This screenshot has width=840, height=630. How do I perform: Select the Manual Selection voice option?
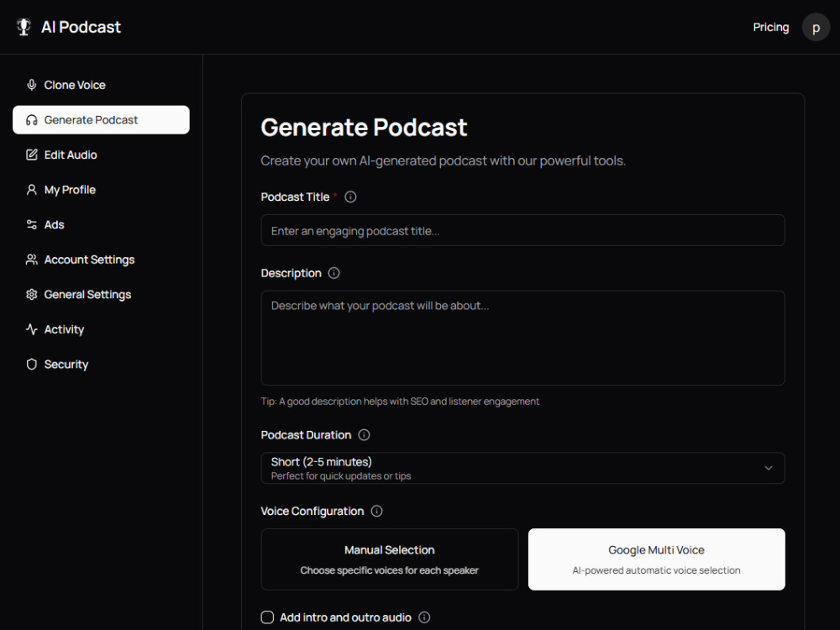[390, 559]
